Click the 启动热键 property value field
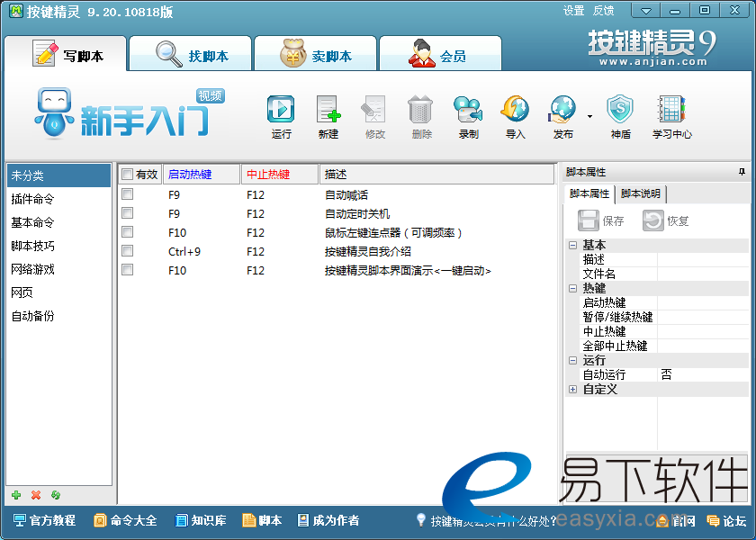 coord(703,302)
